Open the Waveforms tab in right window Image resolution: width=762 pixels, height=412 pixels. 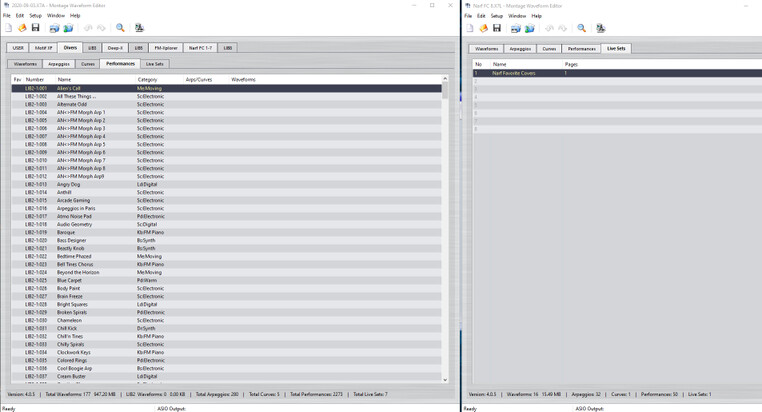[487, 48]
